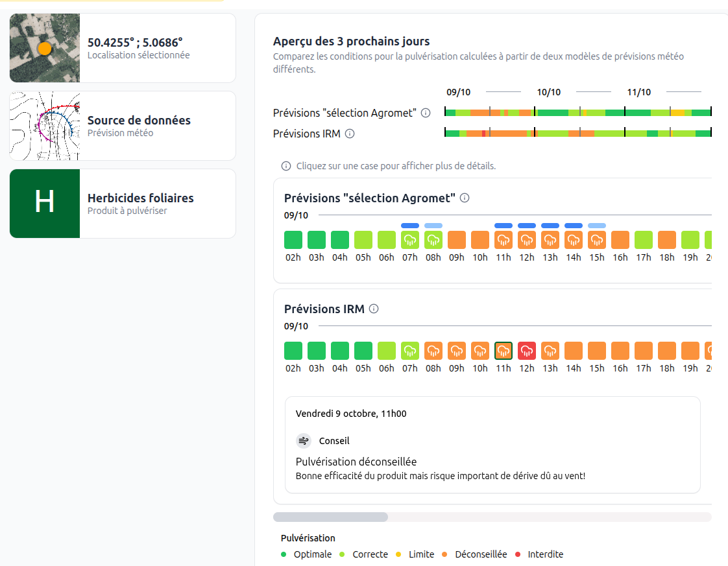Click the wind Conseil icon in details card
This screenshot has width=728, height=566.
[x=304, y=441]
